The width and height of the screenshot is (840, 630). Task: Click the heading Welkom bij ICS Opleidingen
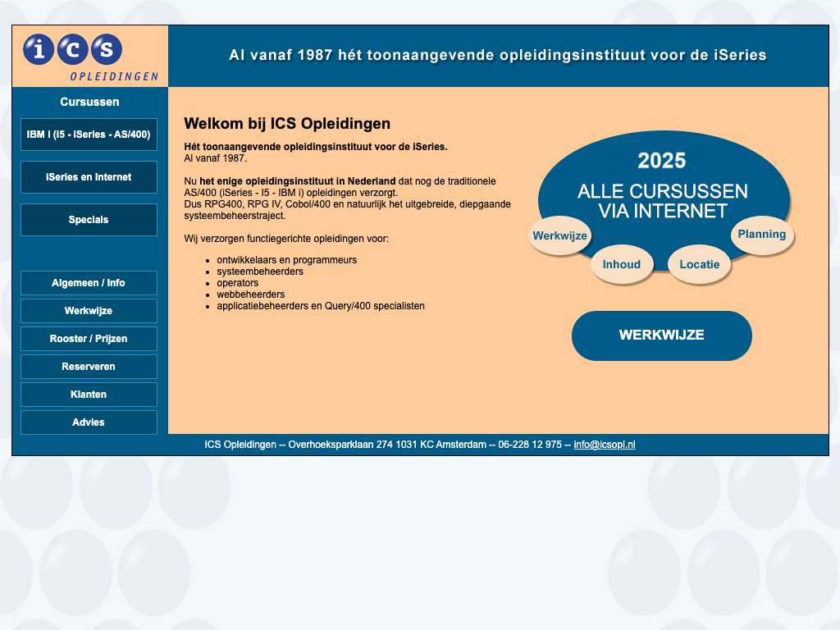287,124
